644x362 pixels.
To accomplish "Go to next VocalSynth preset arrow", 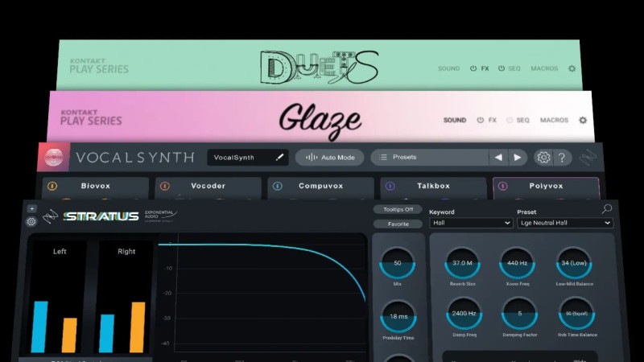I will 518,157.
